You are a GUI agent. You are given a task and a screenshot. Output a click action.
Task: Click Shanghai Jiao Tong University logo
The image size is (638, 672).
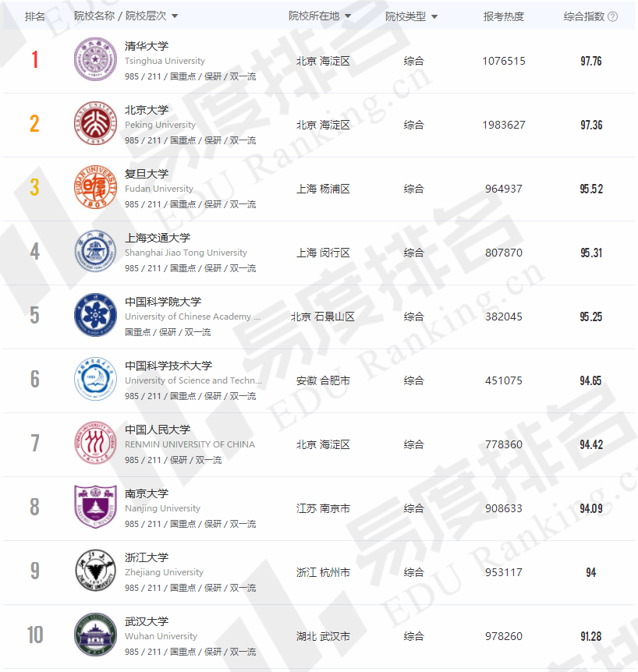click(x=95, y=252)
